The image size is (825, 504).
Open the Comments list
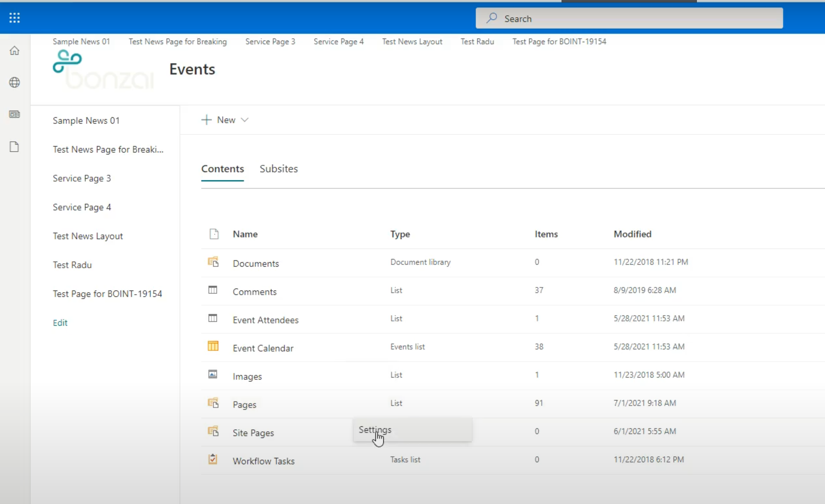(255, 292)
